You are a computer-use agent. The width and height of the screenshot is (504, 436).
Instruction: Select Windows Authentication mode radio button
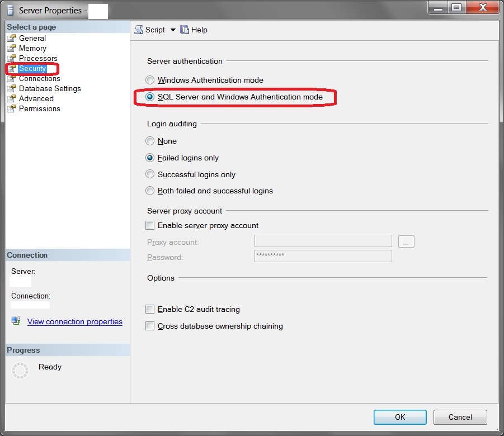tap(150, 80)
